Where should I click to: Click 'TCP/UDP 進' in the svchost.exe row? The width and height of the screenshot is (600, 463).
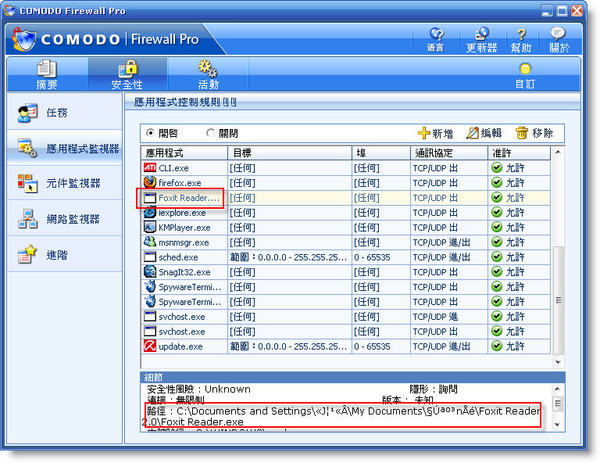coord(435,317)
